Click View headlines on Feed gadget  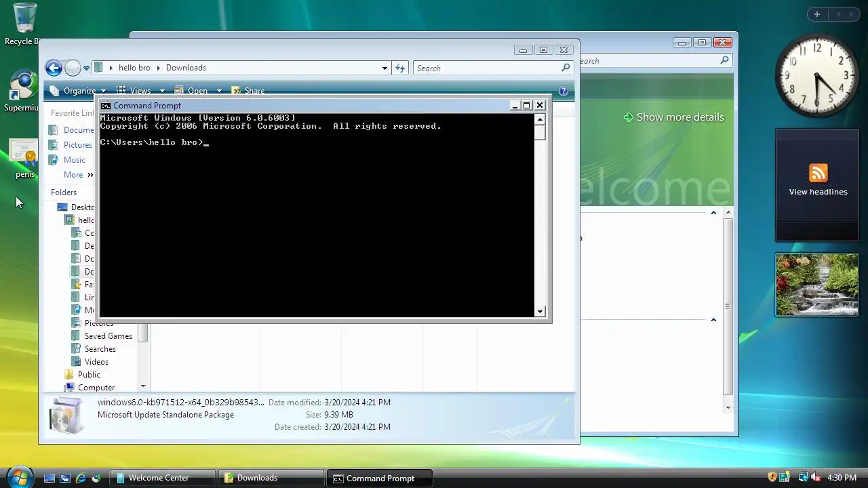tap(818, 192)
